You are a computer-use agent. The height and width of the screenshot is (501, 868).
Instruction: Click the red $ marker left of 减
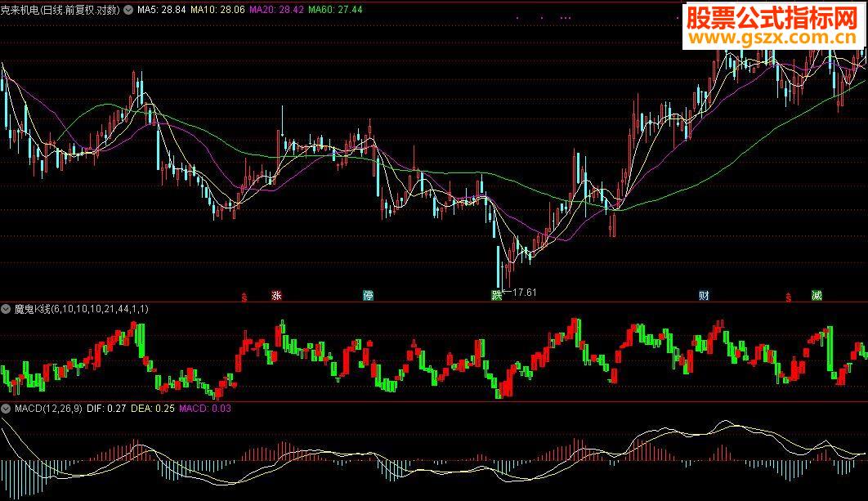click(x=788, y=297)
